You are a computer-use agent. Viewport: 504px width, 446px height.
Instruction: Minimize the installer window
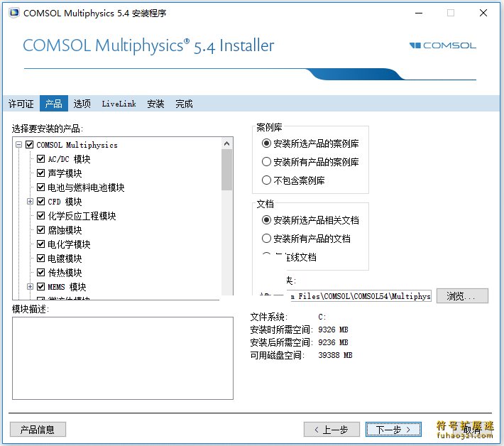(x=419, y=13)
